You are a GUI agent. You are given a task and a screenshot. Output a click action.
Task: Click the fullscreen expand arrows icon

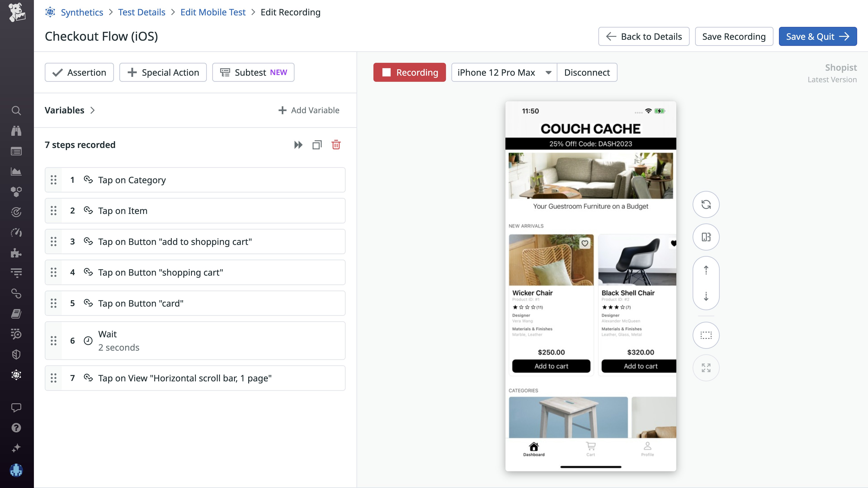tap(706, 368)
